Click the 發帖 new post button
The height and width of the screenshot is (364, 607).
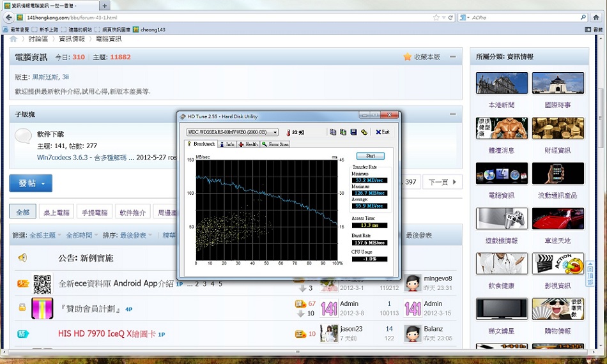coord(31,183)
